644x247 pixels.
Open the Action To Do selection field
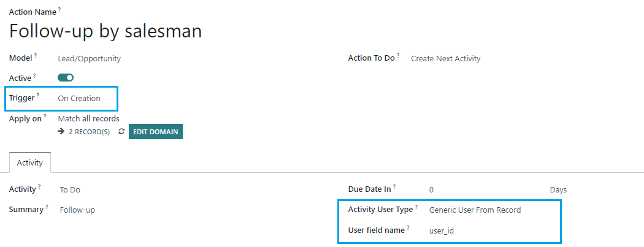pyautogui.click(x=446, y=59)
